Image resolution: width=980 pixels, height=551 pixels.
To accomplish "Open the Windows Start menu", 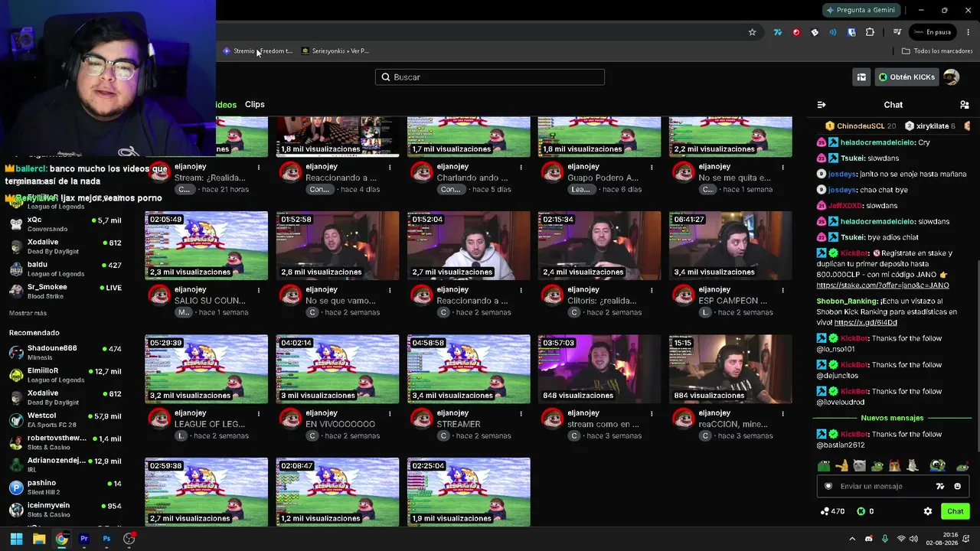I will tap(16, 539).
